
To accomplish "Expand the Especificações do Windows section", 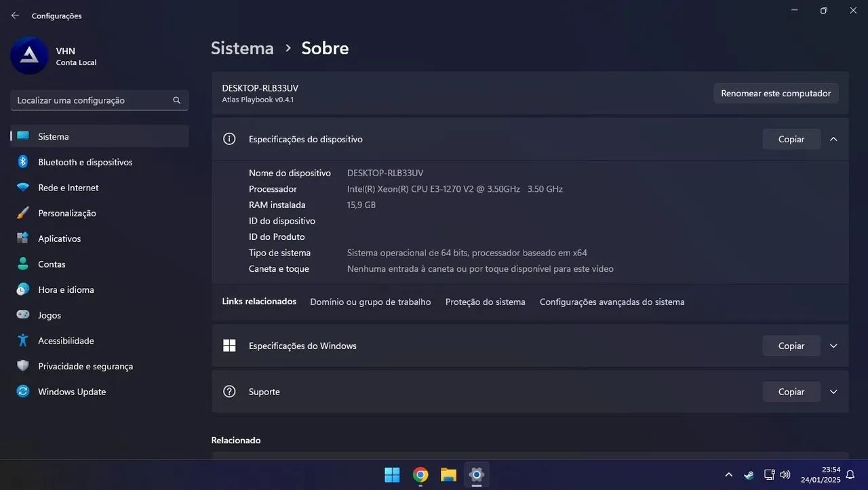I will [x=833, y=346].
